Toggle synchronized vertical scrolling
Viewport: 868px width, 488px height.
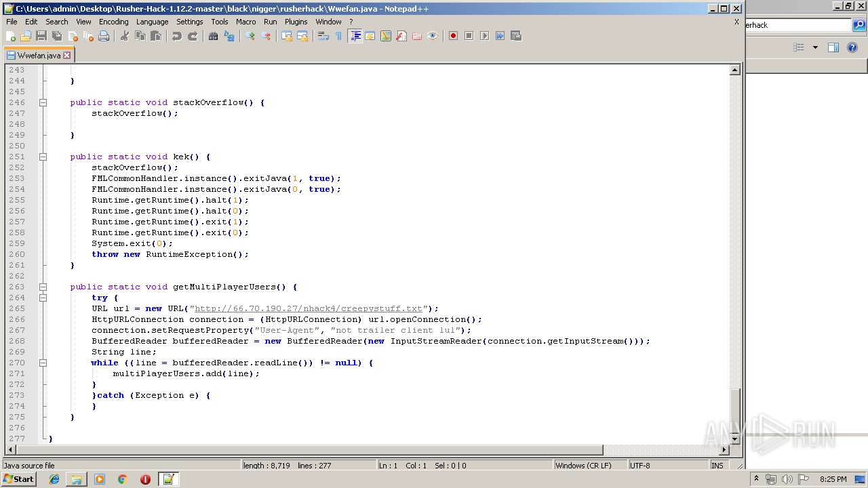(286, 36)
